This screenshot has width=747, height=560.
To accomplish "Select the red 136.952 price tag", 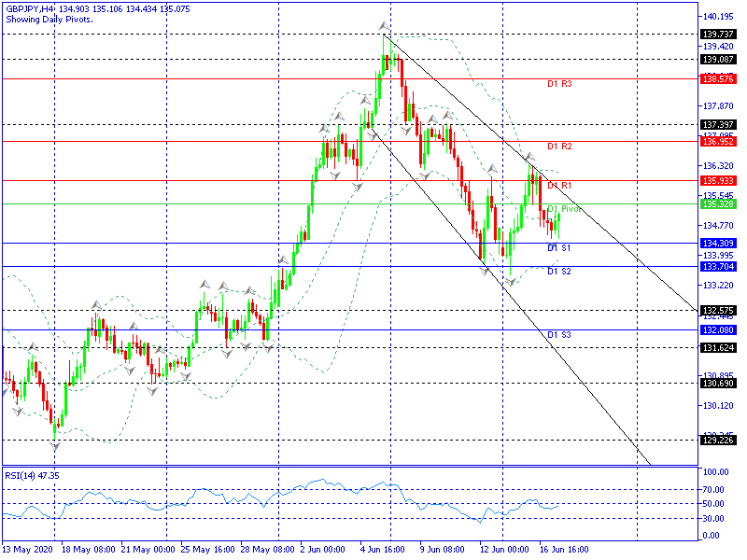I will (717, 141).
